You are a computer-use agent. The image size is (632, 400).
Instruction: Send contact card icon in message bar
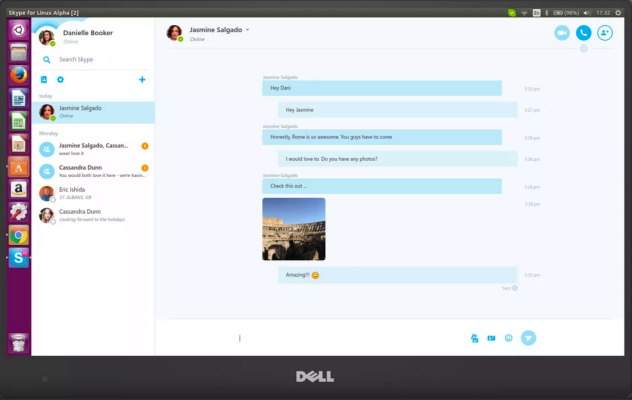[491, 338]
